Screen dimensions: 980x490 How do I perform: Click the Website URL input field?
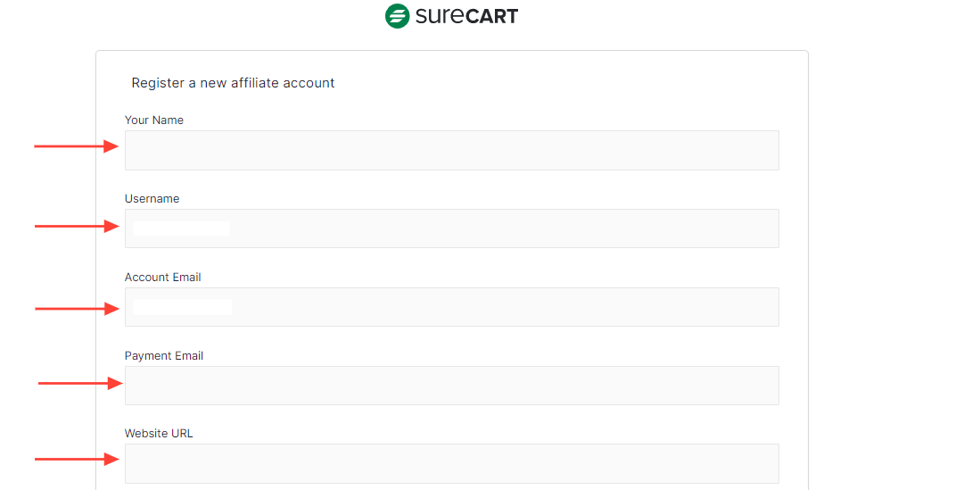451,463
